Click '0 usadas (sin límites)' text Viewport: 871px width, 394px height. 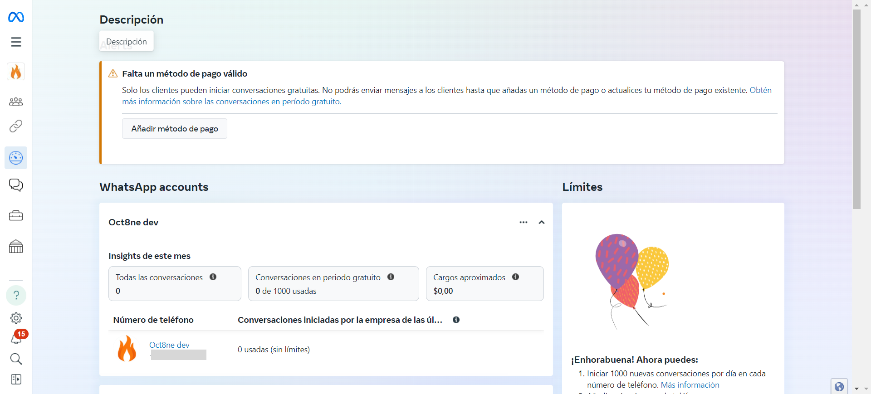click(x=274, y=350)
